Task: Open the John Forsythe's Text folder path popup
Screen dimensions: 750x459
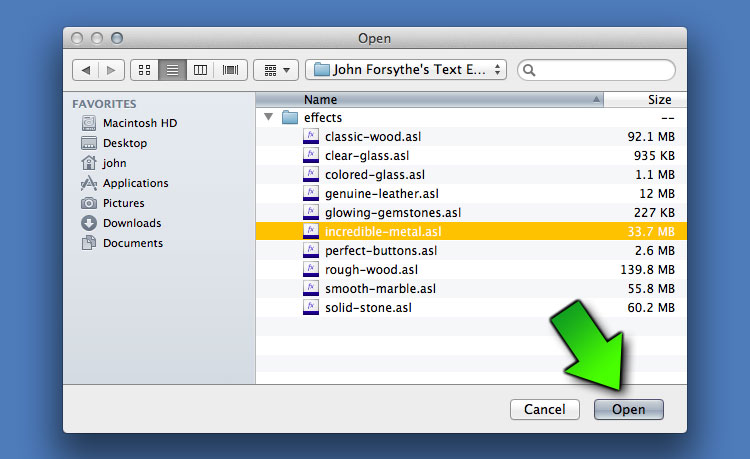Action: coord(406,70)
